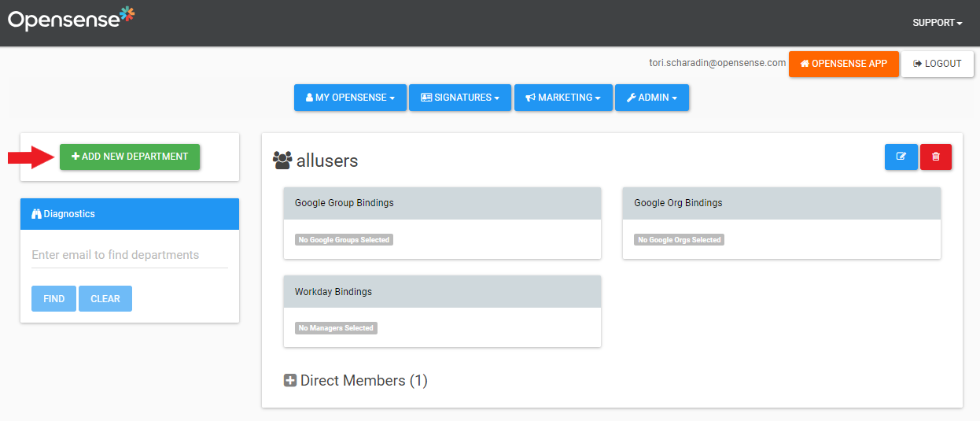Screen dimensions: 980x421
Task: Expand Direct Members plus icon
Action: 290,381
